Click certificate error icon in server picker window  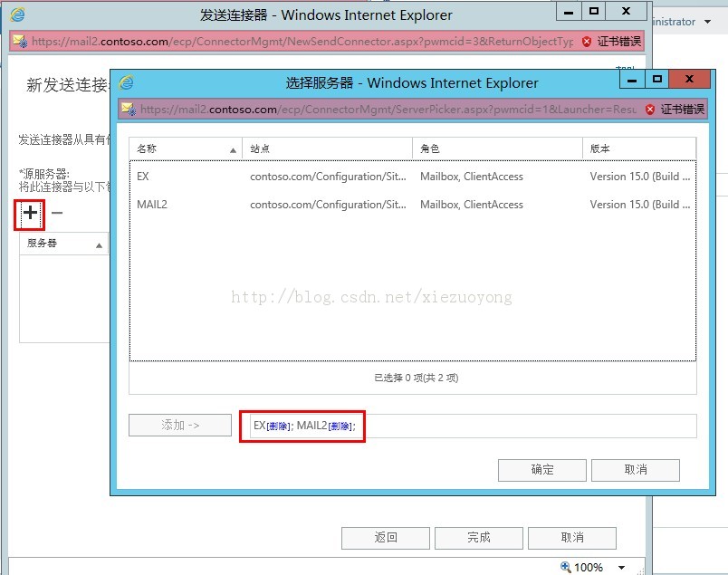[x=650, y=109]
